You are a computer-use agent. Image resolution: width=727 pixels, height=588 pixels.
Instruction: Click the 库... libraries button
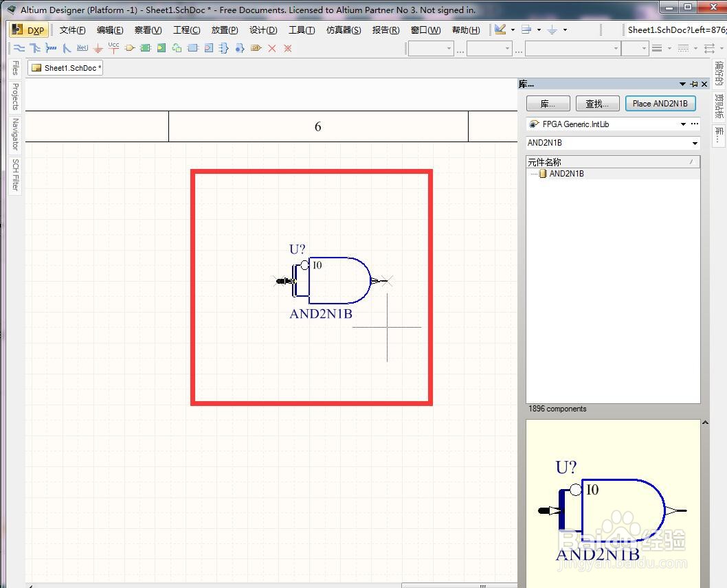point(548,104)
